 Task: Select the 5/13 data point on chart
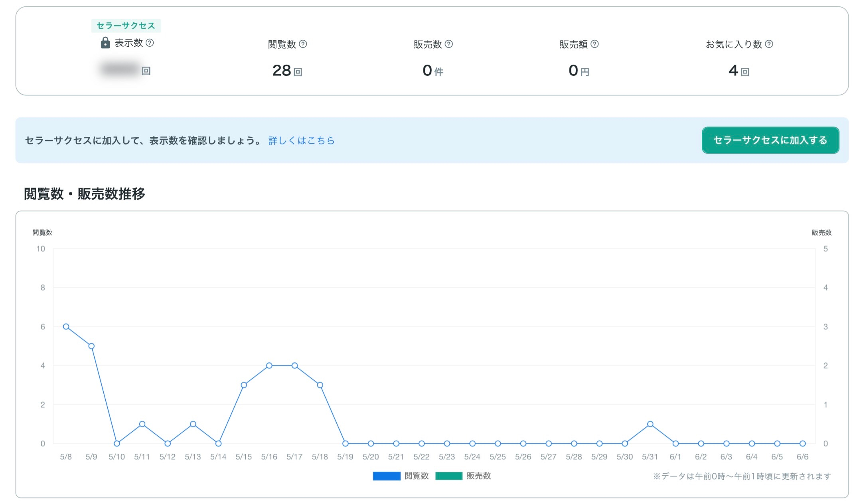click(x=193, y=424)
